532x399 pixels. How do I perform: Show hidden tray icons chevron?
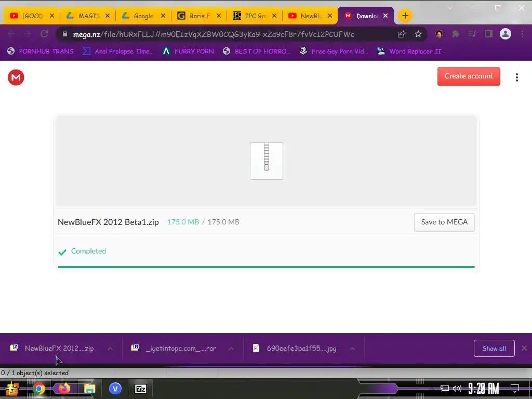tap(432, 389)
